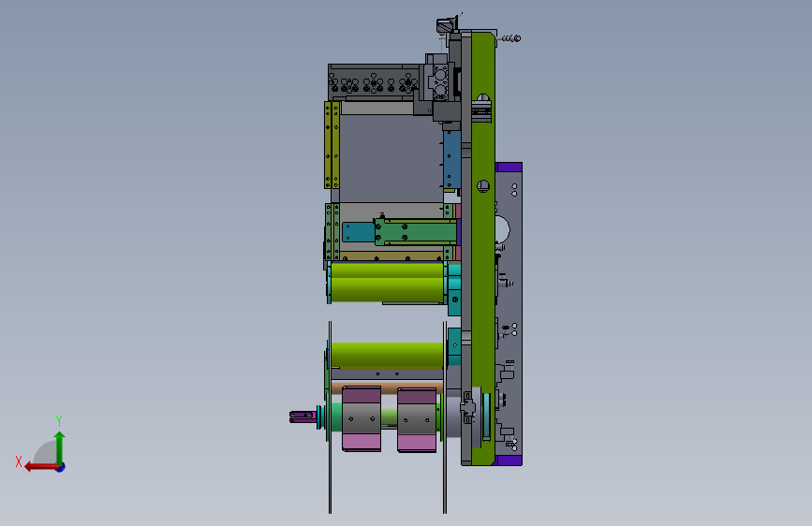812x526 pixels.
Task: Select the purple shaft end protruding at left
Action: [x=303, y=417]
